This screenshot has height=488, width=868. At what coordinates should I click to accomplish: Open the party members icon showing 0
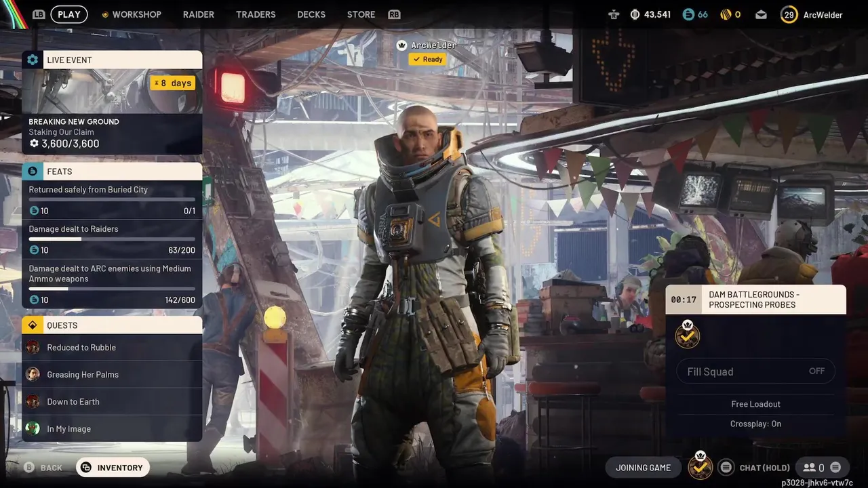(814, 468)
